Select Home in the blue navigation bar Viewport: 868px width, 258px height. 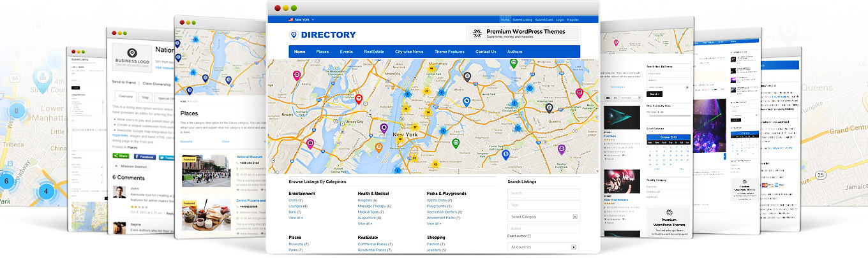click(x=300, y=52)
